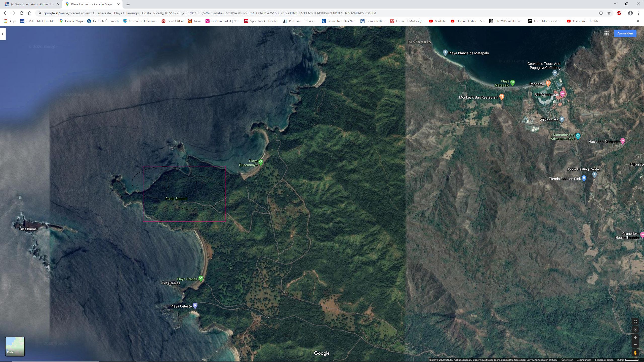644x362 pixels.
Task: Bookmark this page with star icon
Action: click(x=609, y=13)
